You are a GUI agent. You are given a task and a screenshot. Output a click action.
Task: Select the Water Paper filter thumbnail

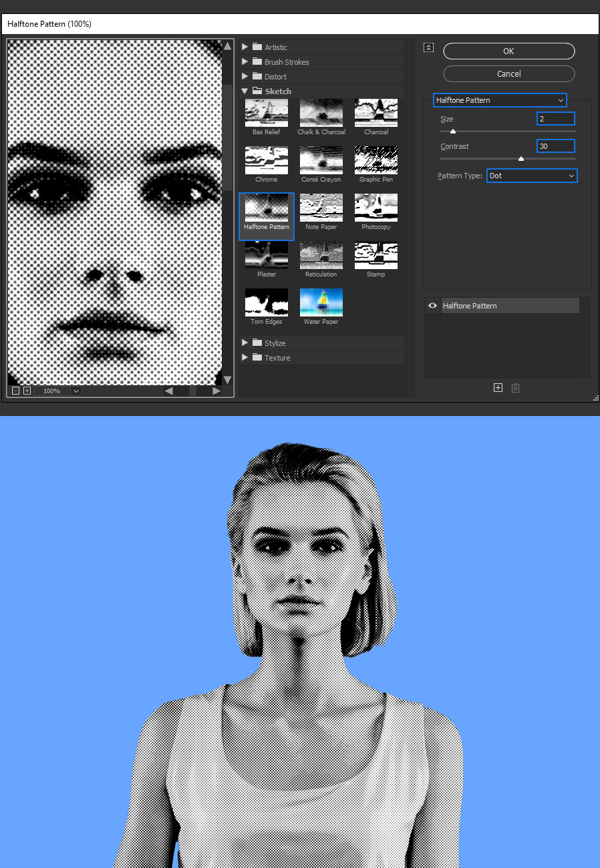point(321,302)
